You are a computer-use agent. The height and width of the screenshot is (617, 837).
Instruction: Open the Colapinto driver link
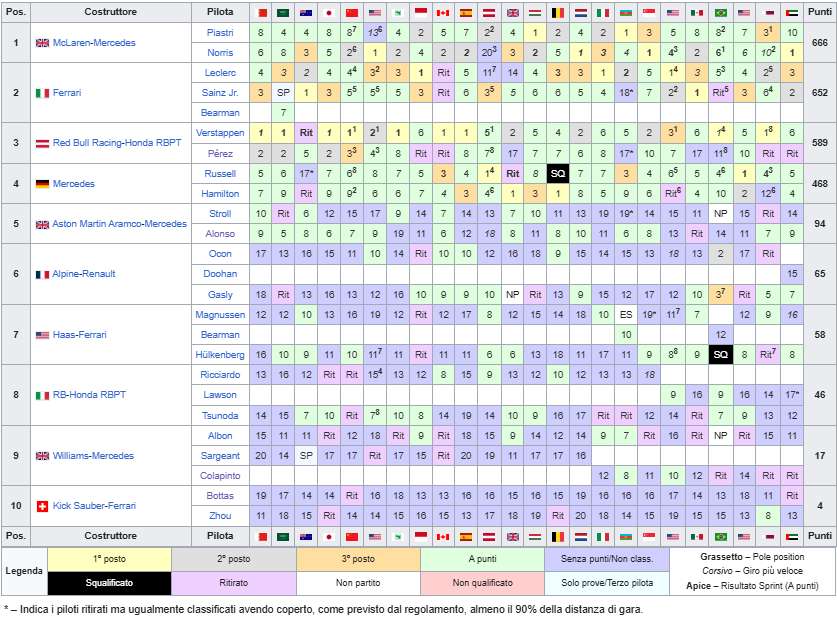tap(220, 476)
